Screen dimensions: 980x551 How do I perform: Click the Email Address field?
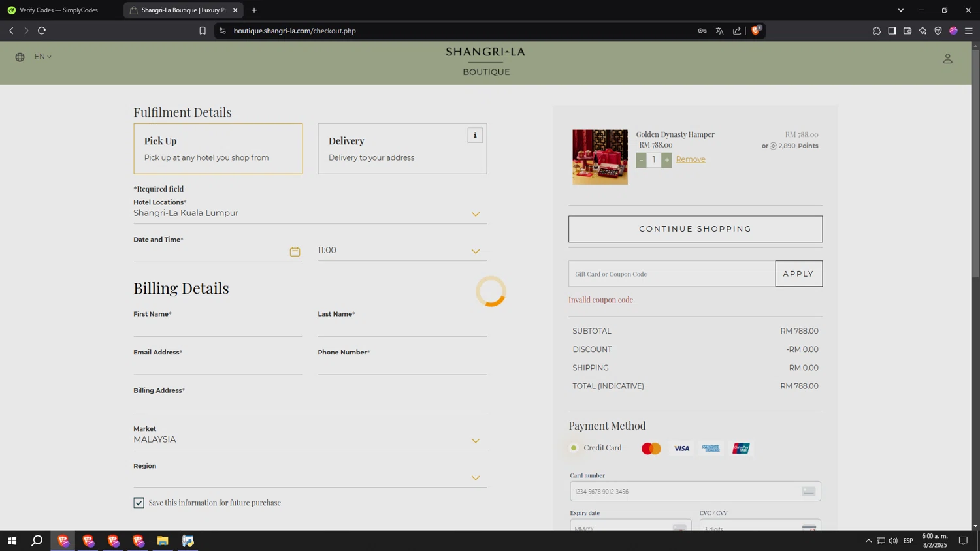pos(218,366)
